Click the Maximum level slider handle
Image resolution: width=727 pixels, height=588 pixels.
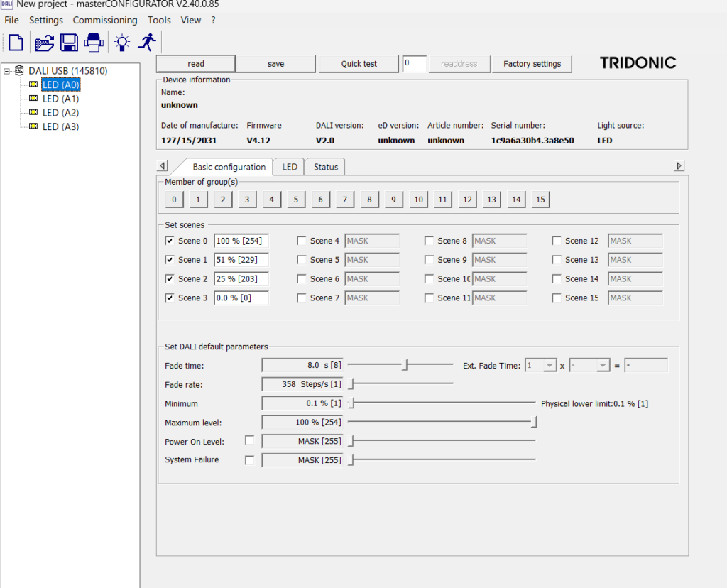point(534,422)
